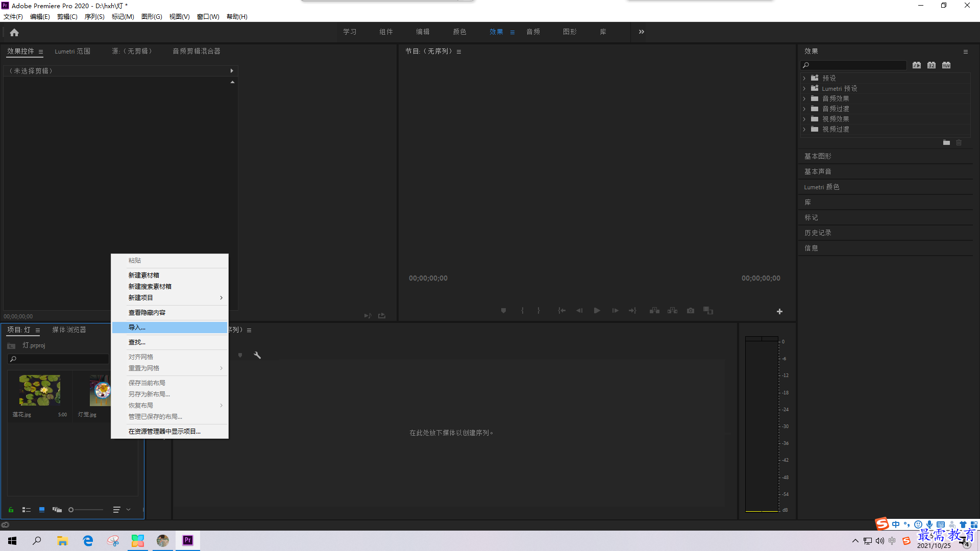Click Comparison View icon in Program monitor
Viewport: 980px width, 551px height.
click(x=708, y=311)
